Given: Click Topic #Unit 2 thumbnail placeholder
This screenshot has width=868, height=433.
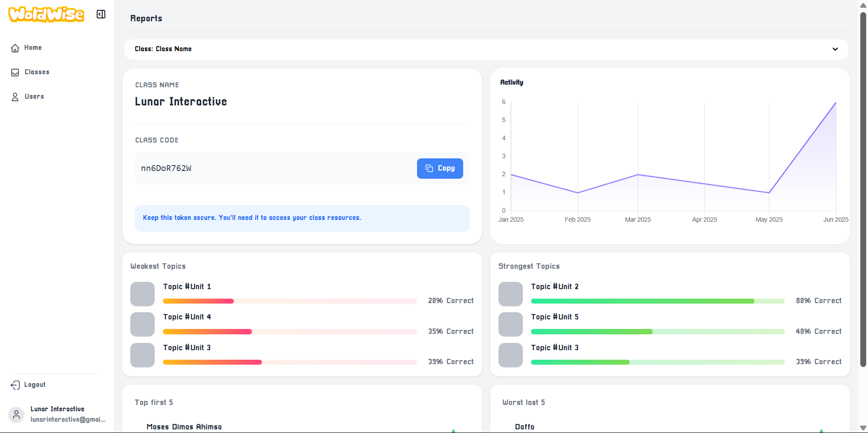Looking at the screenshot, I should (x=511, y=294).
